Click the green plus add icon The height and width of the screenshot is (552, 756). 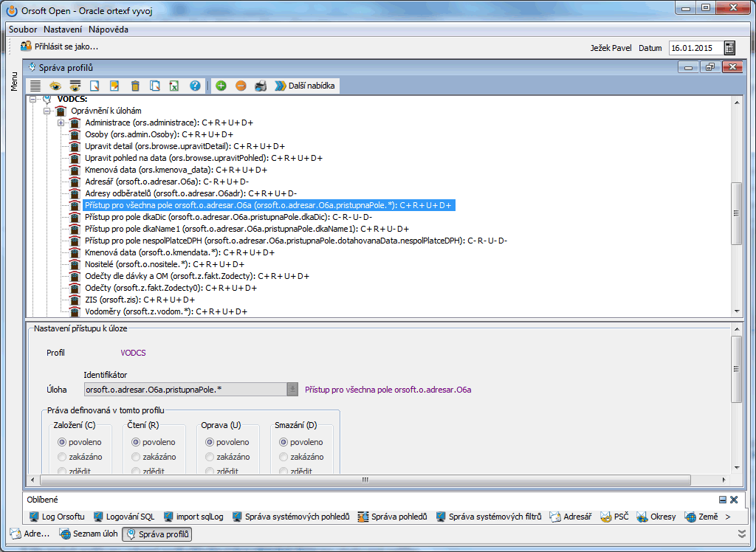[221, 86]
